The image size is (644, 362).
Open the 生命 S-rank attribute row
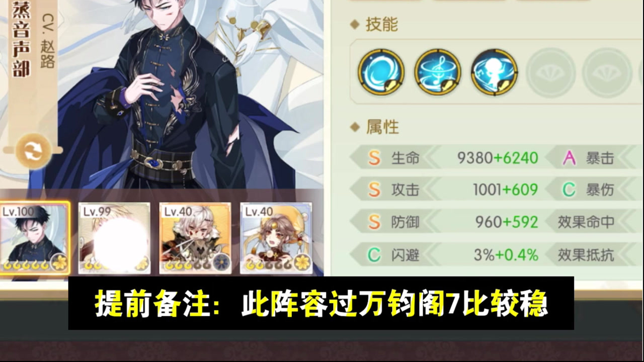click(x=447, y=158)
